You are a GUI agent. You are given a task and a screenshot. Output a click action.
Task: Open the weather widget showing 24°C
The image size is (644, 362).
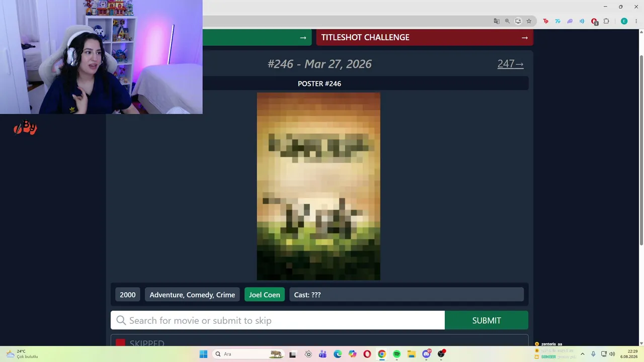pyautogui.click(x=22, y=354)
